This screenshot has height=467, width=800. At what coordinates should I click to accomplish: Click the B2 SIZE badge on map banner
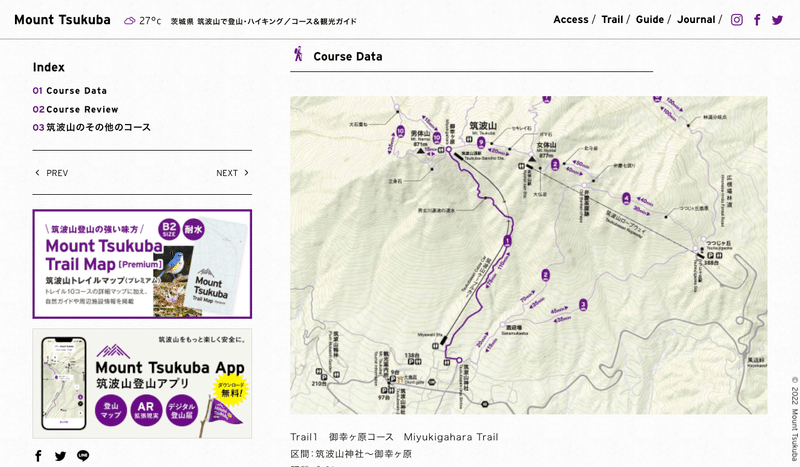169,229
